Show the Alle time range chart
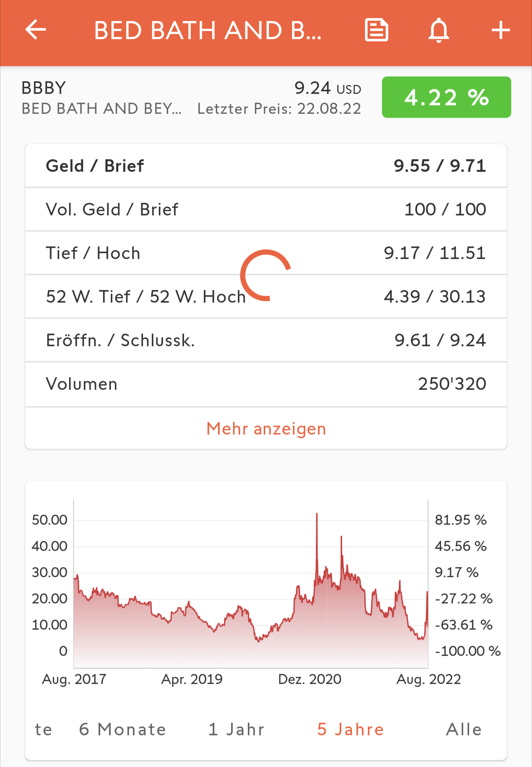This screenshot has height=767, width=532. pos(464,729)
